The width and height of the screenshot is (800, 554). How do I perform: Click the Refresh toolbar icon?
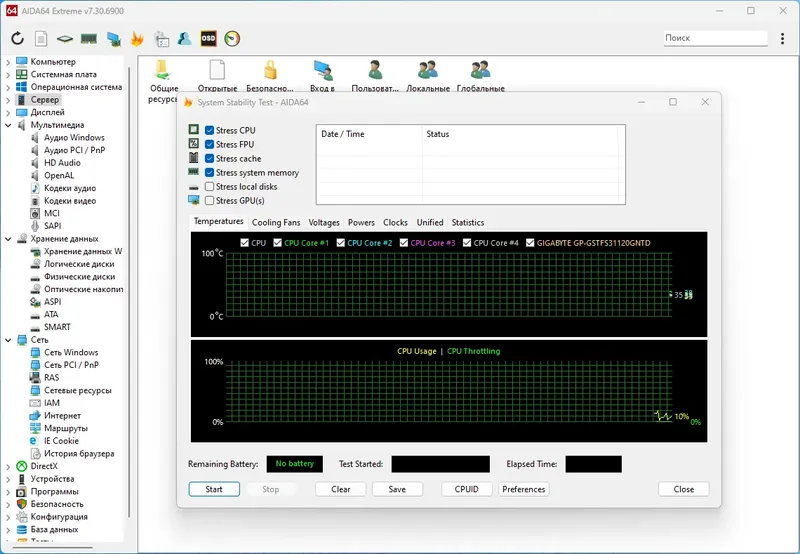tap(17, 39)
